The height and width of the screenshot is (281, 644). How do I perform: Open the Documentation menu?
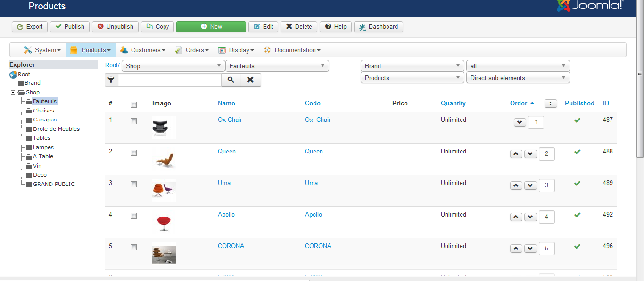point(292,50)
